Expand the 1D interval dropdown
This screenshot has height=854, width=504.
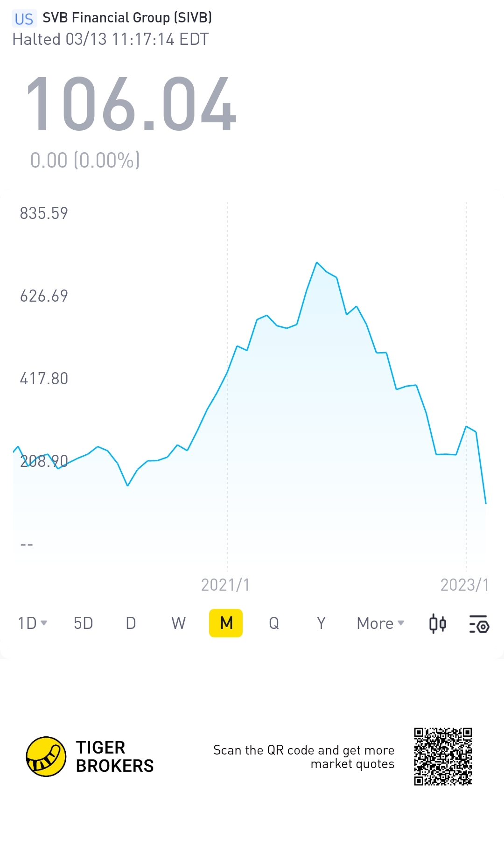point(32,623)
